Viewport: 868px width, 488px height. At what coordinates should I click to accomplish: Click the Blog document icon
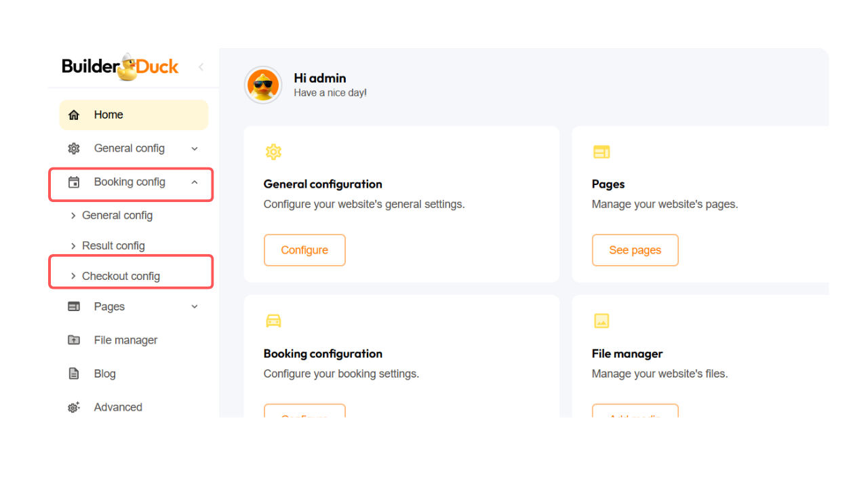(x=74, y=373)
